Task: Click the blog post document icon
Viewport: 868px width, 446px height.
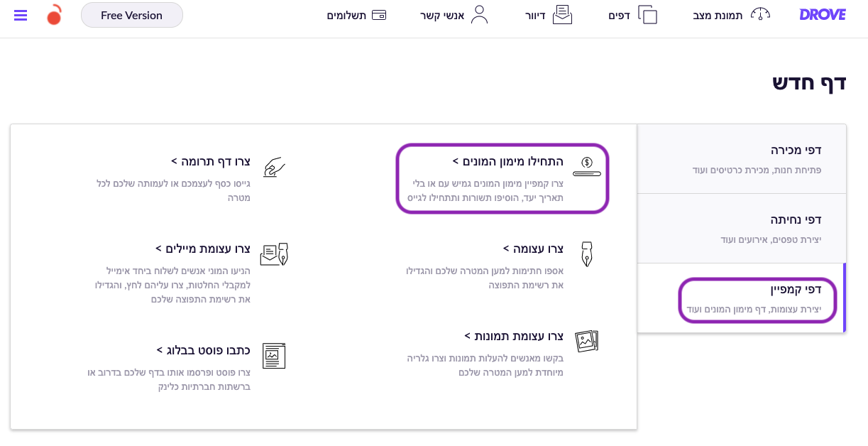Action: tap(274, 355)
